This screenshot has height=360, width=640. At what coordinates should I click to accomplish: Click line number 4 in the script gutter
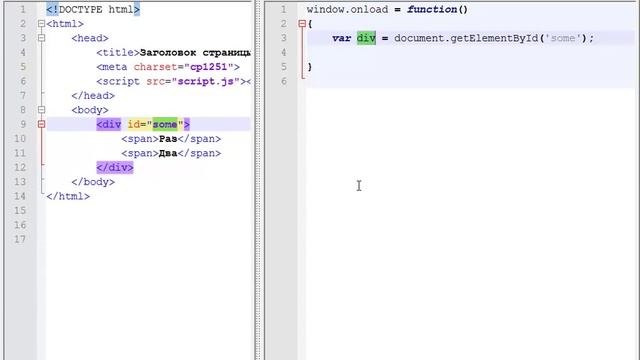point(284,52)
